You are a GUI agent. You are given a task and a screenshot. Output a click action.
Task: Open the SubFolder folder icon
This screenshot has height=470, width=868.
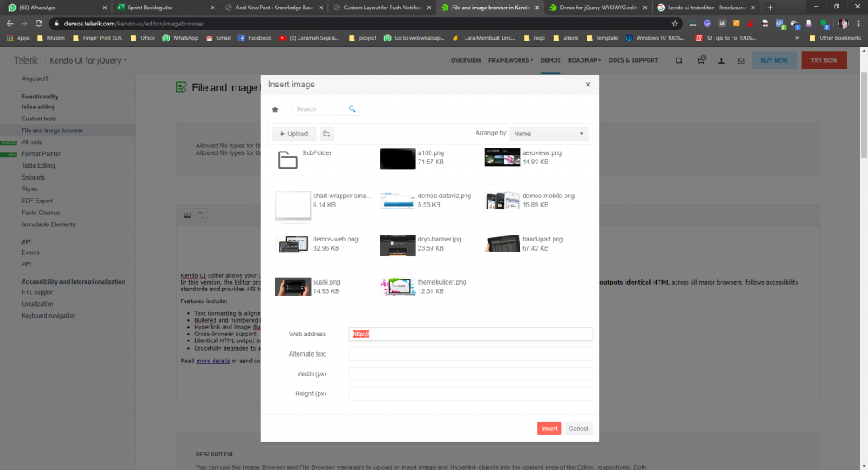click(287, 159)
